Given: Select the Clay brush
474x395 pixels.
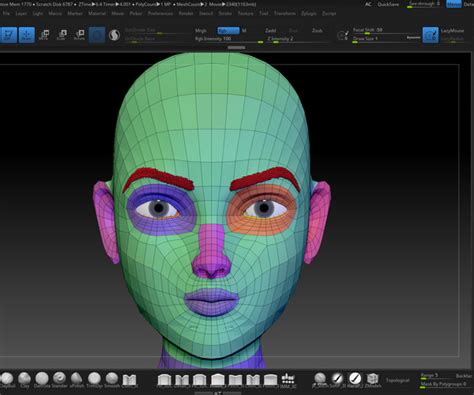Looking at the screenshot, I should point(24,380).
